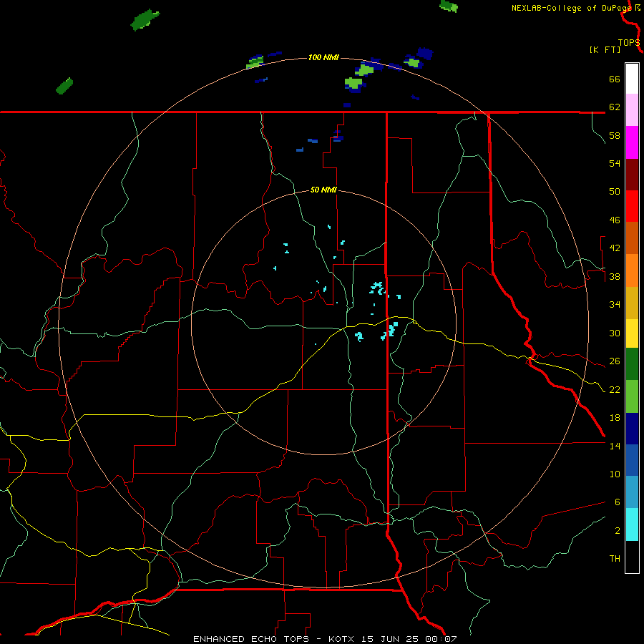The image size is (644, 644).
Task: Click the legend value "6"
Action: (x=618, y=502)
